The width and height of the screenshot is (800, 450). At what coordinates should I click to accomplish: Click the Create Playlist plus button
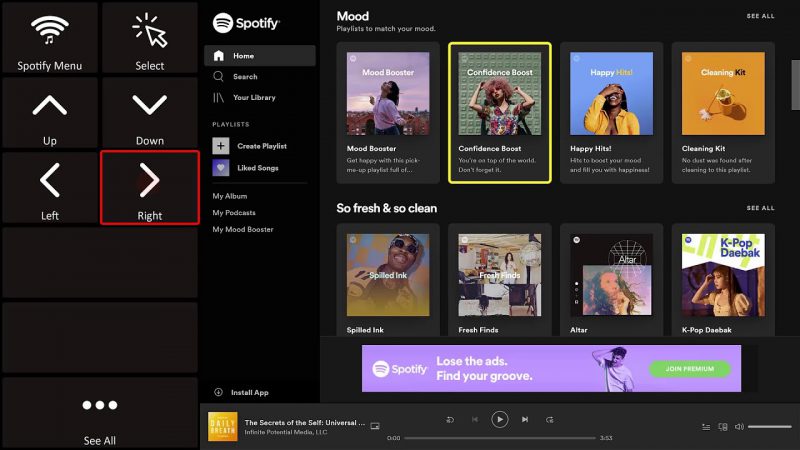[220, 146]
